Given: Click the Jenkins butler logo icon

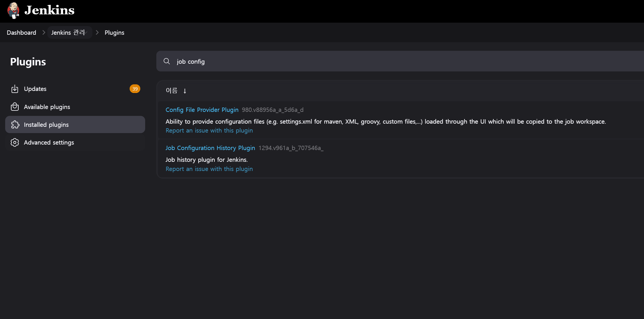Looking at the screenshot, I should tap(13, 10).
